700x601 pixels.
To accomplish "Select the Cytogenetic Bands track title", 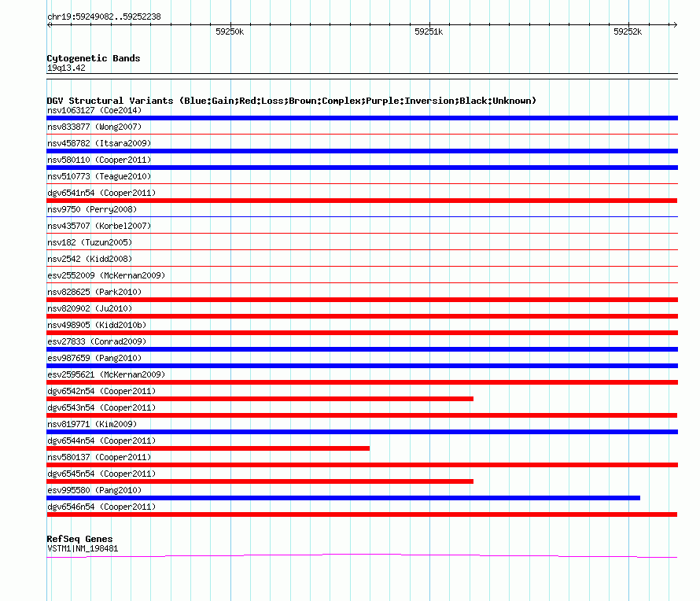I will pos(94,58).
